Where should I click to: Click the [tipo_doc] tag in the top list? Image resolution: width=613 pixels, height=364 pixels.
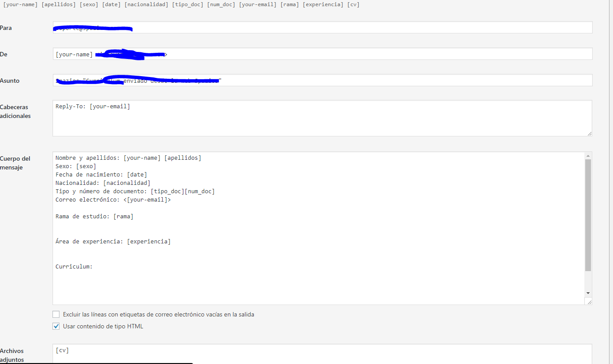tap(188, 4)
